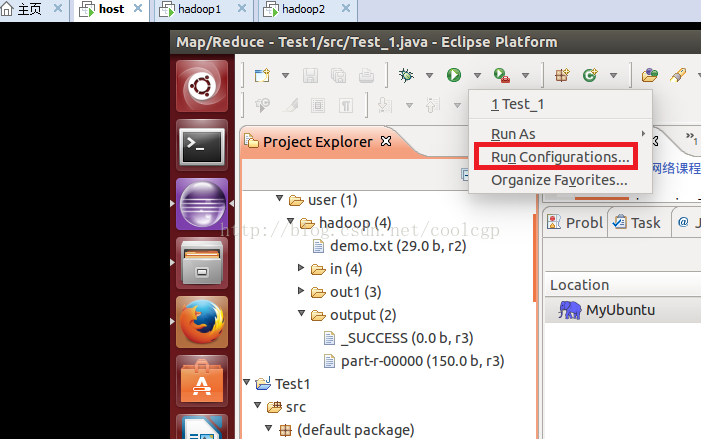Switch to the Problems tab
This screenshot has height=439, width=701.
click(575, 222)
